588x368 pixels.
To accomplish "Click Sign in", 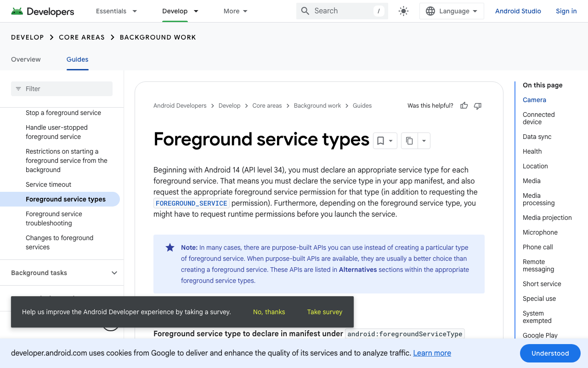I will 566,11.
